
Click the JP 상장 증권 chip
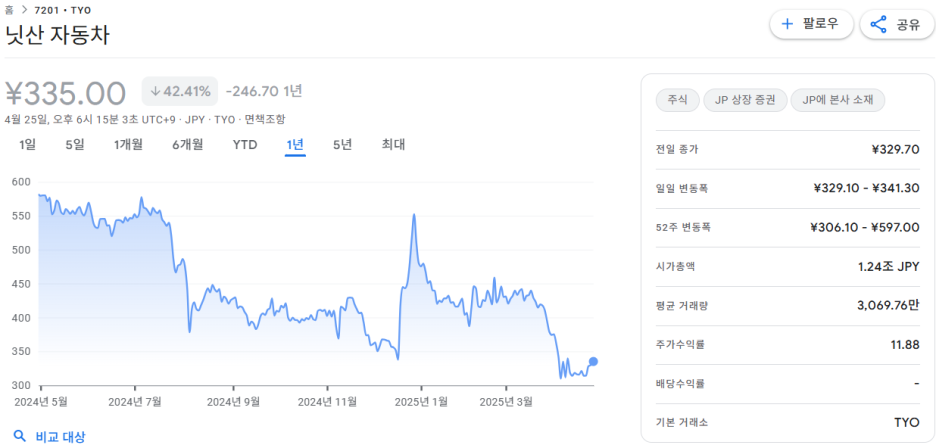[x=745, y=100]
